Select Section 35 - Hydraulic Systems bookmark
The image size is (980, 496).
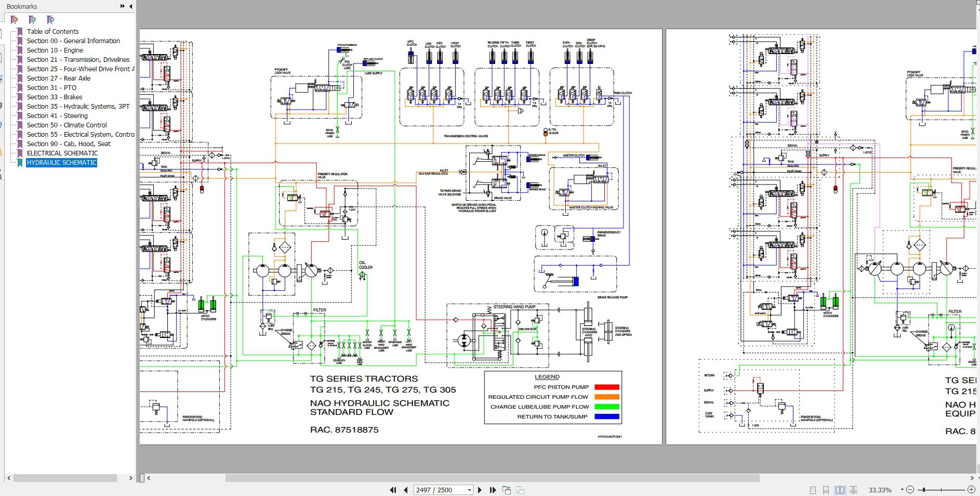(78, 107)
